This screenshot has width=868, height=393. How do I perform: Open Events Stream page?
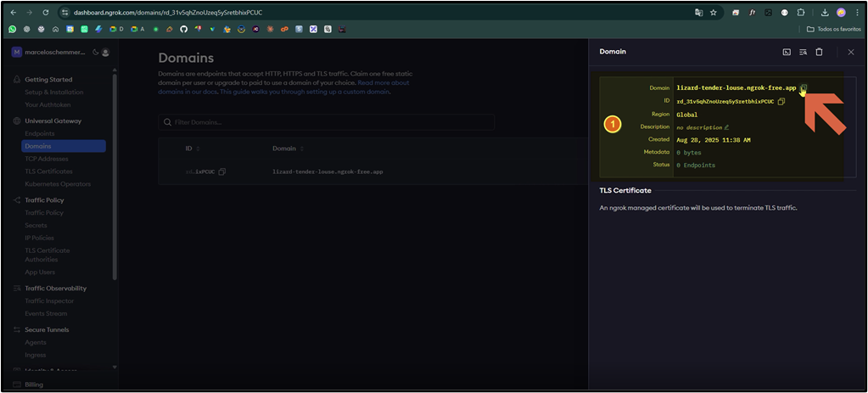point(46,313)
